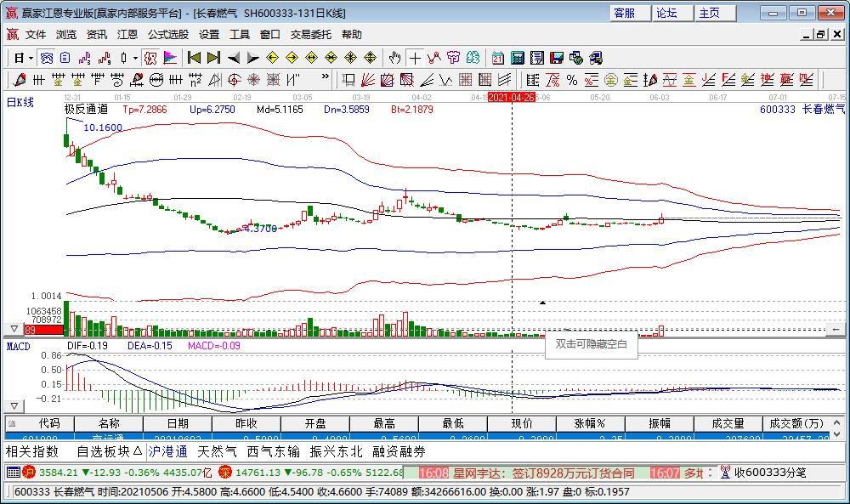Switch to the 沪港通 tab
This screenshot has height=504, width=850.
(x=167, y=451)
